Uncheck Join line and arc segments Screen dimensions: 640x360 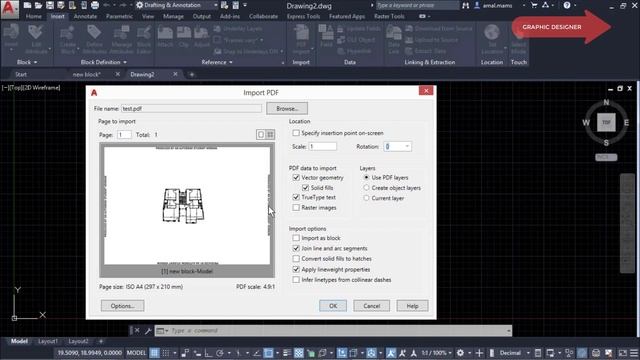pyautogui.click(x=296, y=248)
